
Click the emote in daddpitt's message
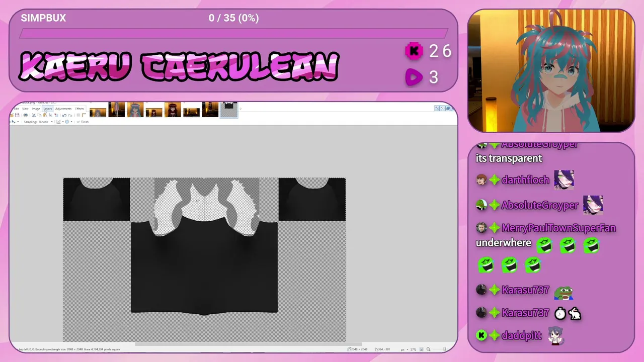(x=556, y=335)
